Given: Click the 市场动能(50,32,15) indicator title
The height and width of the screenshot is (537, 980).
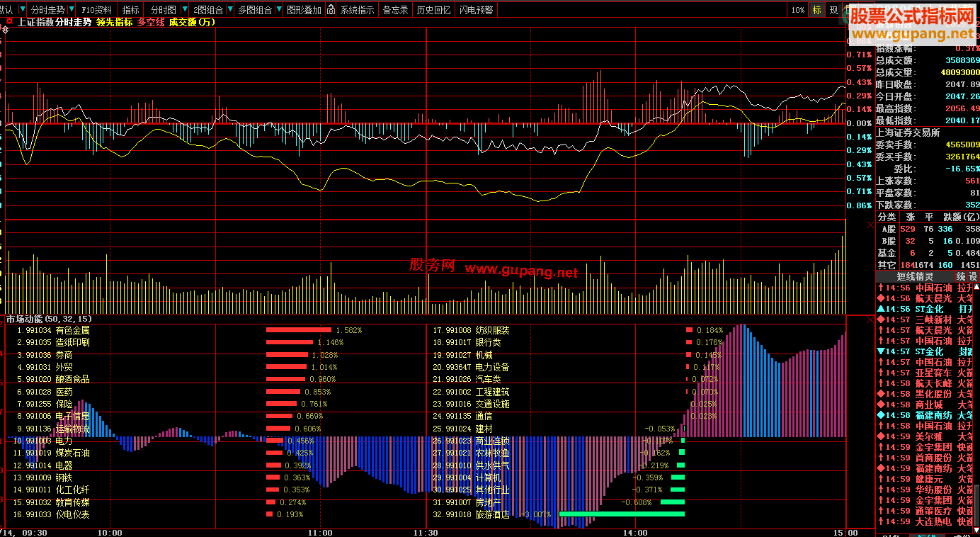Looking at the screenshot, I should click(49, 320).
